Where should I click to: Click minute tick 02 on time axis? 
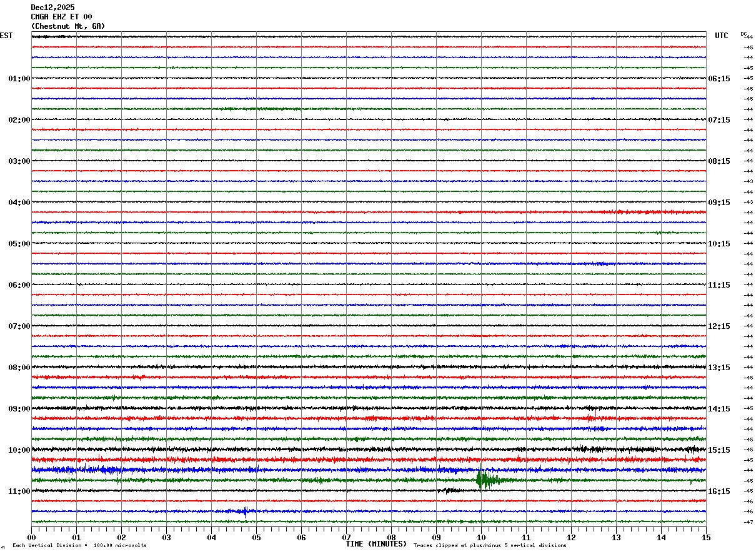click(121, 537)
